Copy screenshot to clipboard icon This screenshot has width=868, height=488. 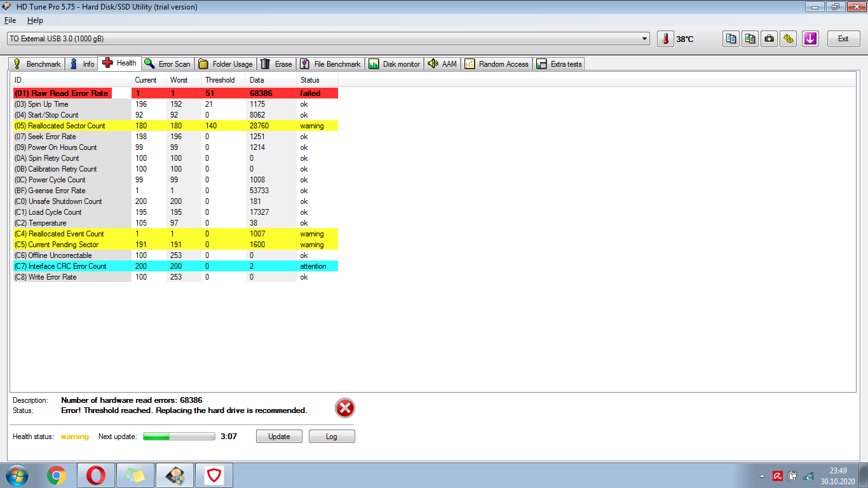750,39
